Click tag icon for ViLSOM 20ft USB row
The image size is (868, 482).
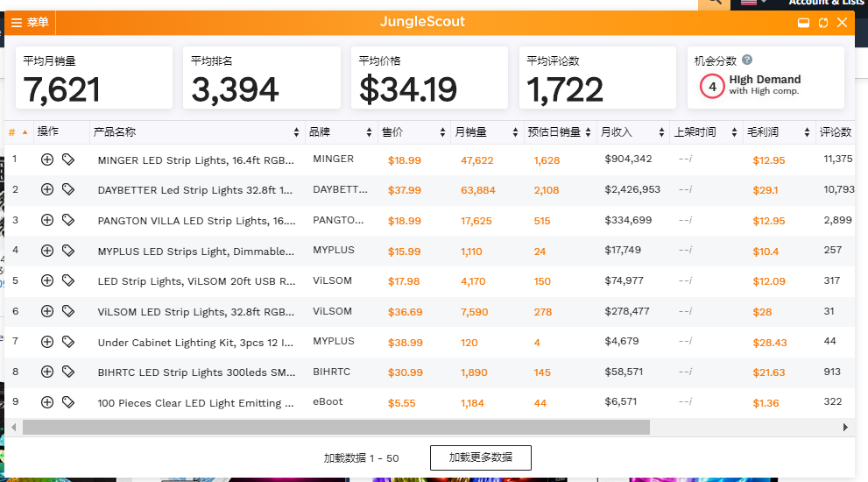coord(68,280)
